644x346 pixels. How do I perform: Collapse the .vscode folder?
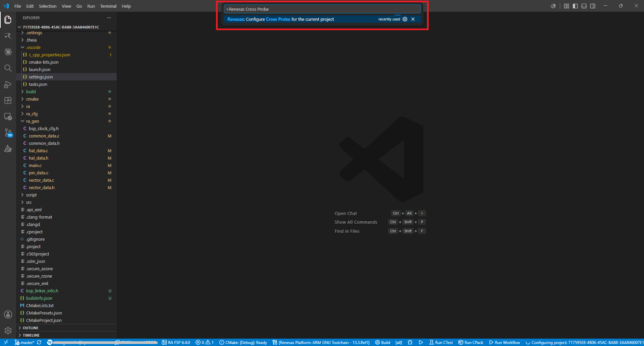[66, 47]
